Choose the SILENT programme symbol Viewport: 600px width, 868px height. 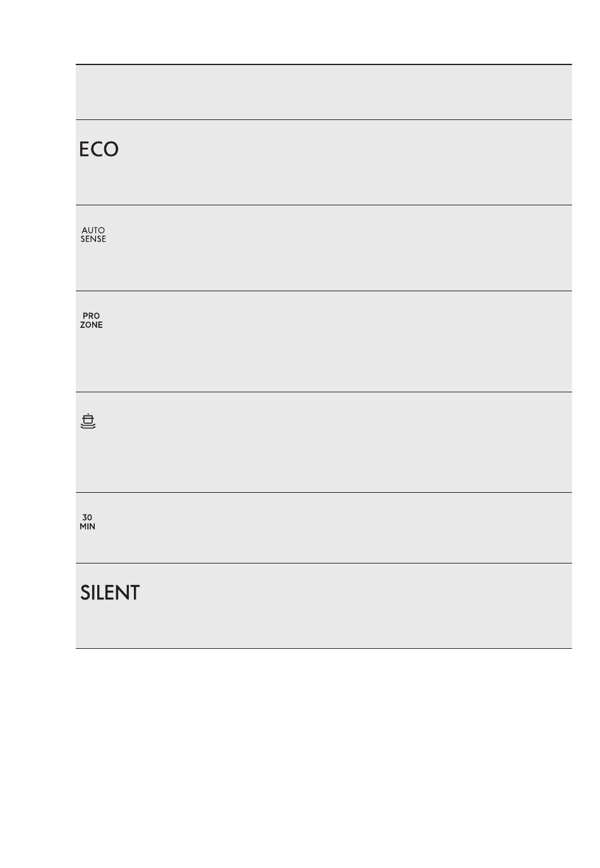click(x=110, y=593)
